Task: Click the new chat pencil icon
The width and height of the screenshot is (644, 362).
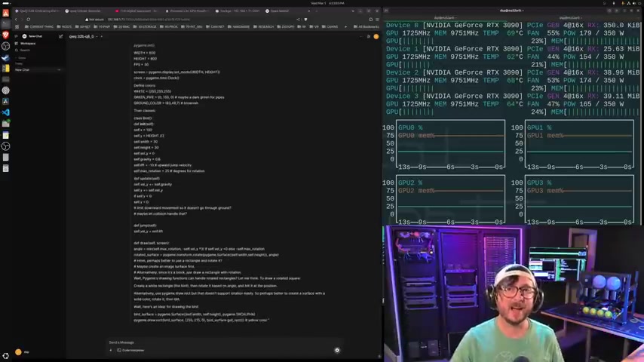Action: pos(61,36)
